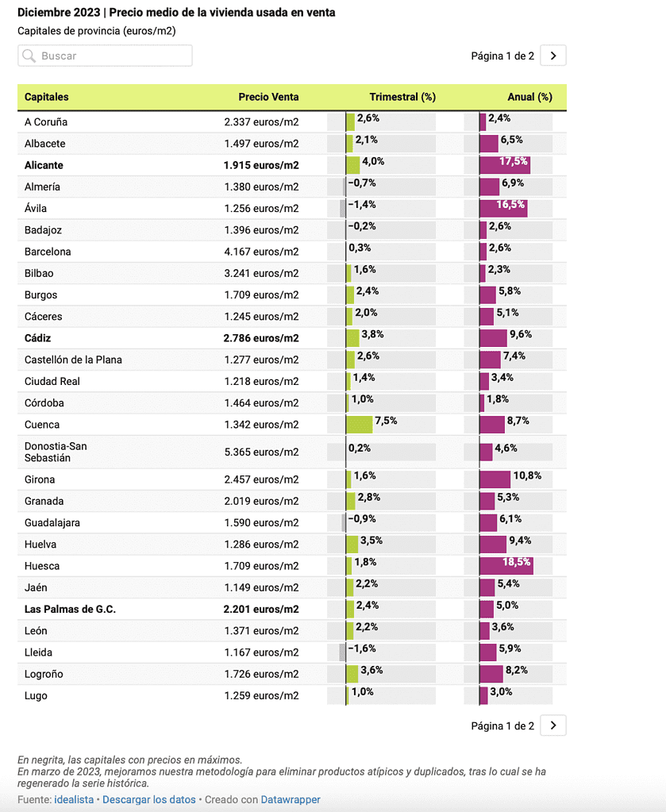Click Alicante's 17,5% annual bar
This screenshot has width=666, height=812.
pyautogui.click(x=505, y=164)
